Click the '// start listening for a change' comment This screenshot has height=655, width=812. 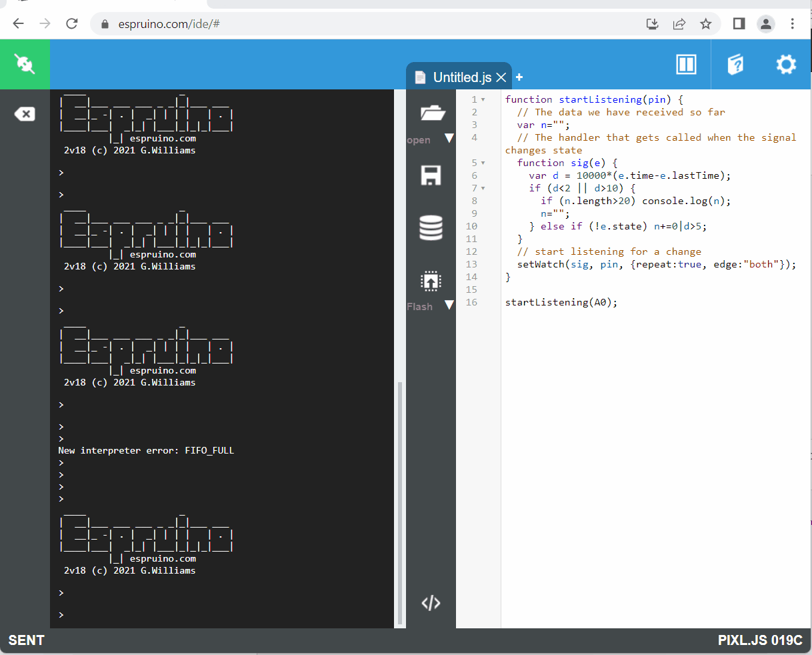(609, 251)
